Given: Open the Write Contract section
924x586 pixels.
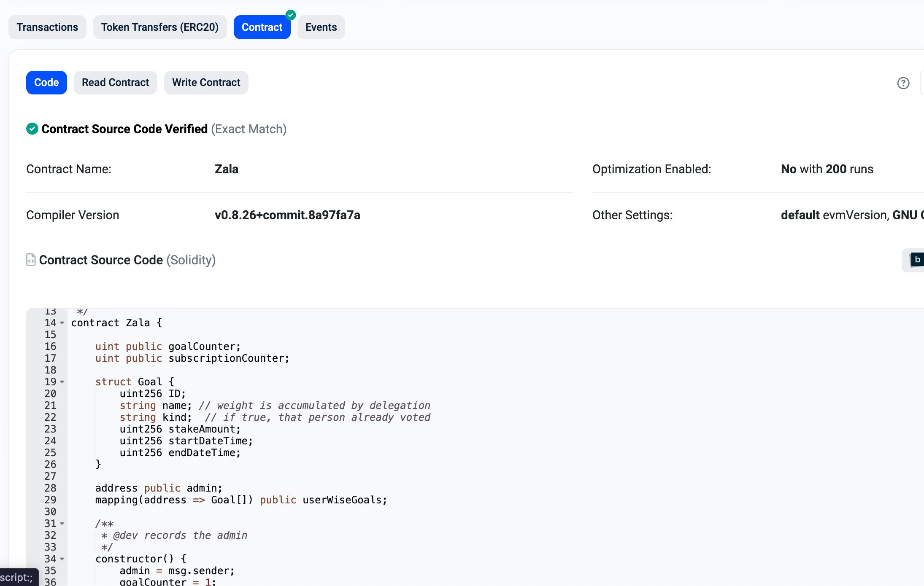Looking at the screenshot, I should (206, 83).
